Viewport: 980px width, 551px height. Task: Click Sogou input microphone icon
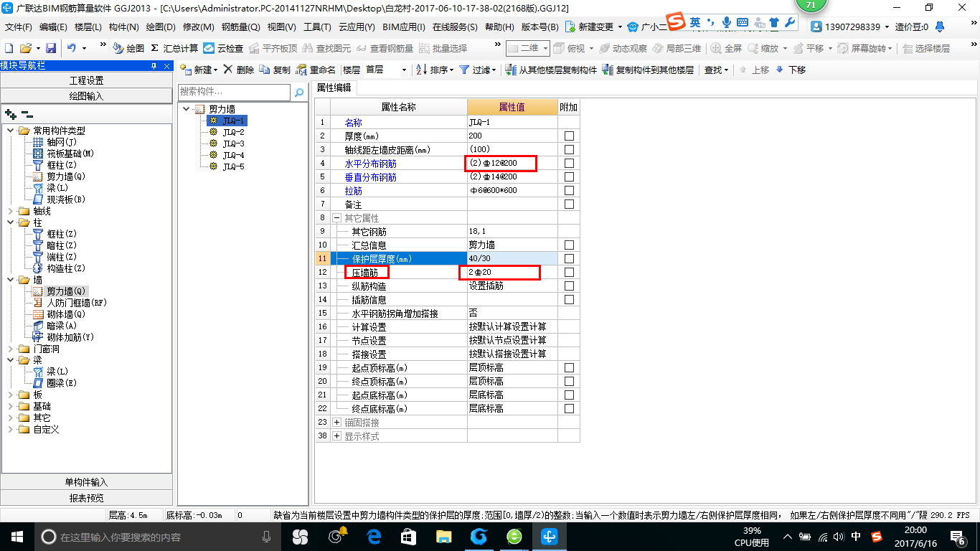727,23
